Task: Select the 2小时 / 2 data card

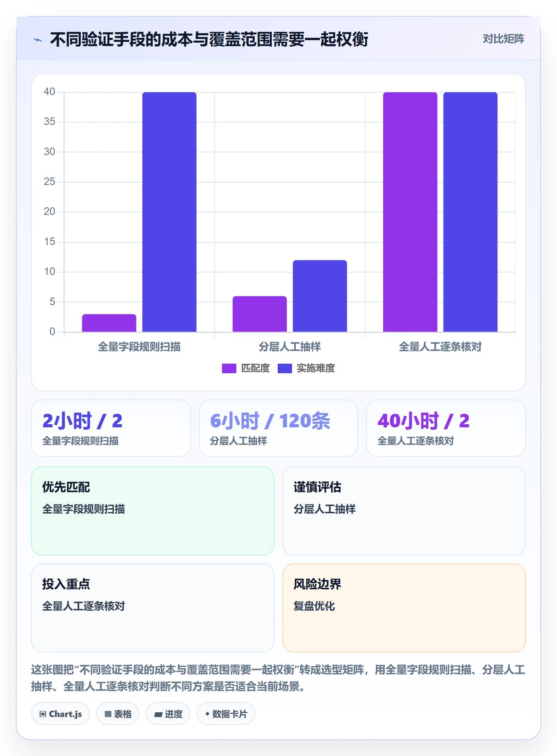Action: click(x=111, y=428)
